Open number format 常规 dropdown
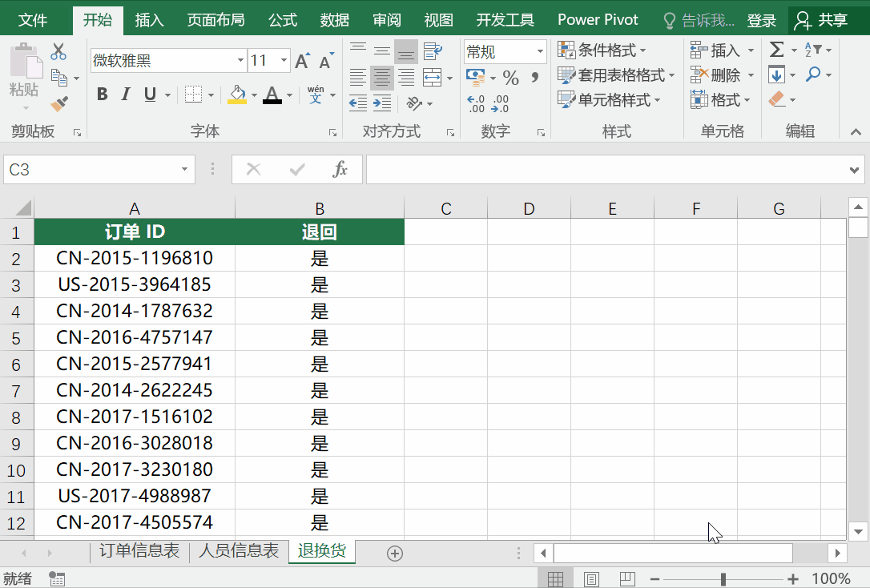 pyautogui.click(x=540, y=51)
